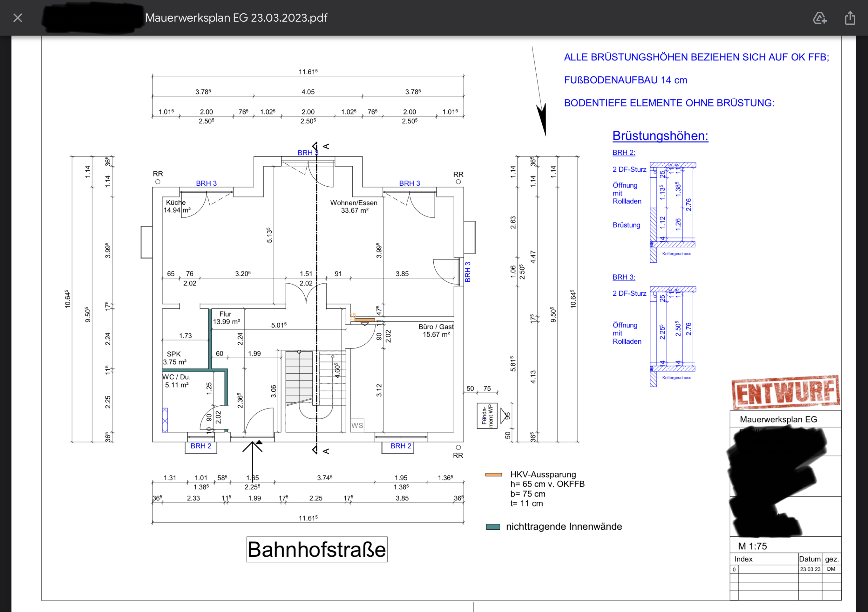868x612 pixels.
Task: Tap the 'Bahnhofstraße' street label
Action: pos(317,549)
